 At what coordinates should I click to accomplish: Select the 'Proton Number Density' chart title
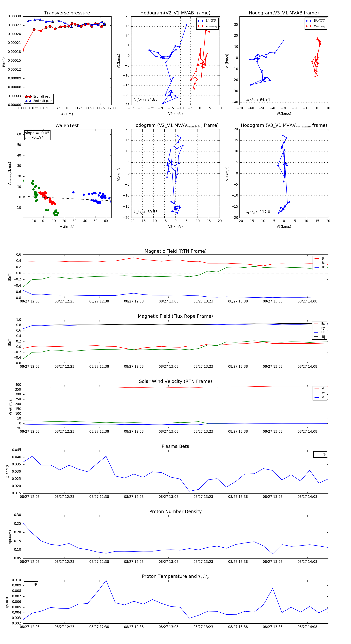pyautogui.click(x=175, y=511)
